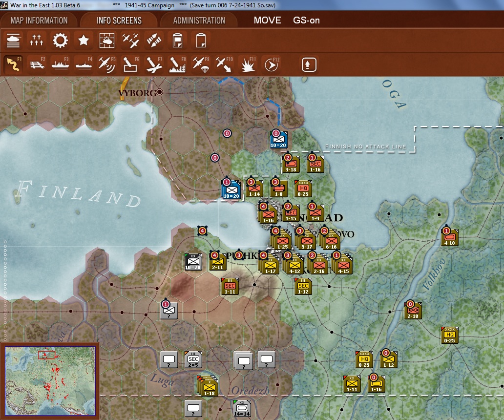The height and width of the screenshot is (420, 504).
Task: Click the up-arrow box toolbar button
Action: (x=309, y=65)
